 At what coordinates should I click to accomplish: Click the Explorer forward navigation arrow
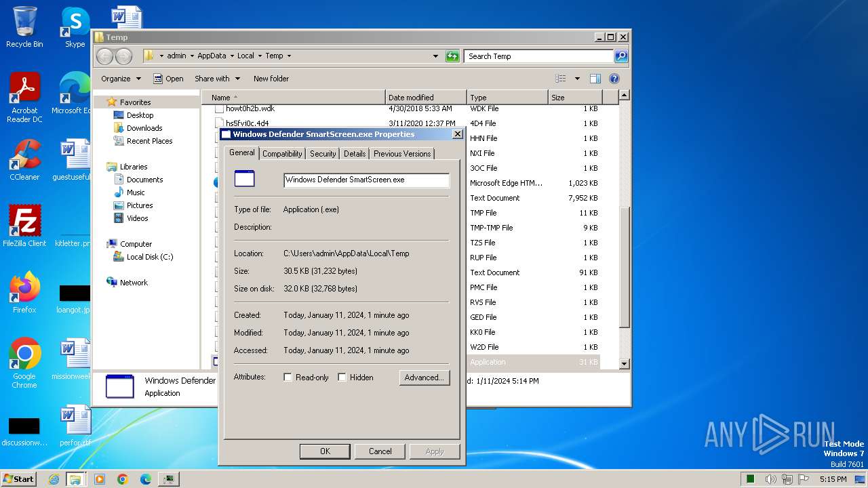click(x=123, y=56)
